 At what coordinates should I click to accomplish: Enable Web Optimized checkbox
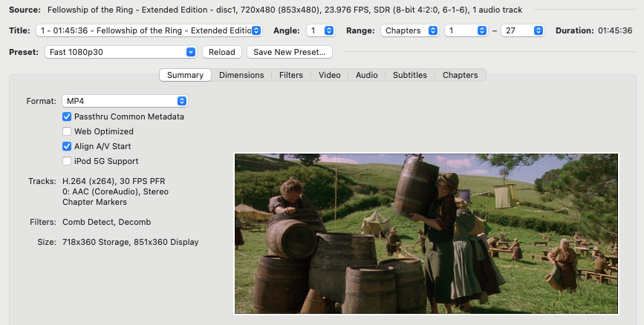click(x=67, y=131)
